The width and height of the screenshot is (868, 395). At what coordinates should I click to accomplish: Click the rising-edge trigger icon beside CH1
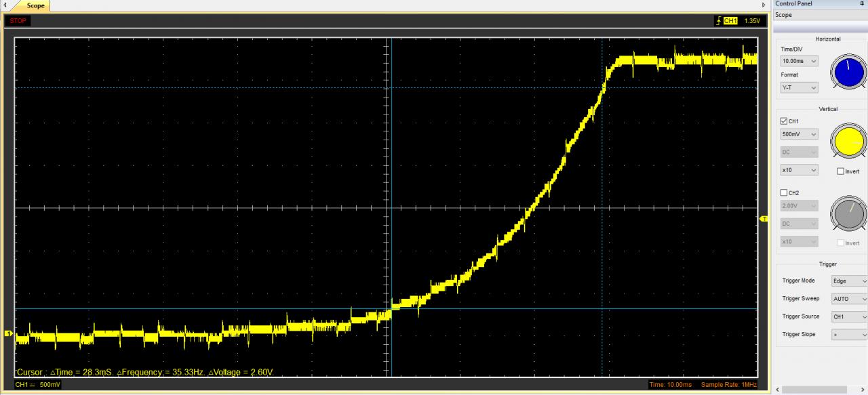719,21
